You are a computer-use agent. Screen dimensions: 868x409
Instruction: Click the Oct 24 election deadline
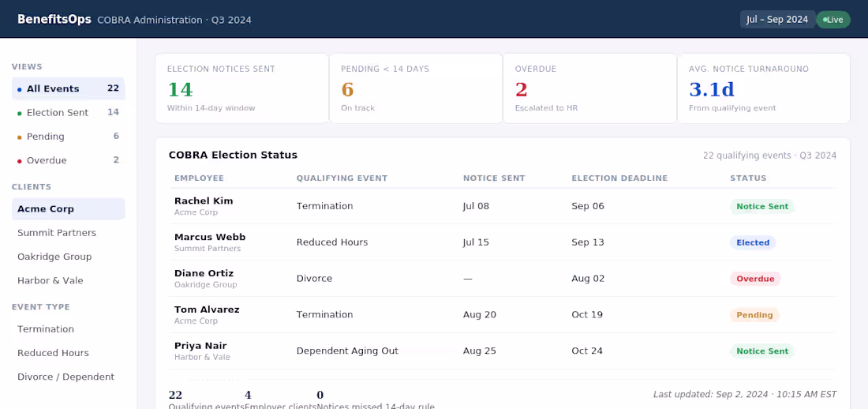588,351
